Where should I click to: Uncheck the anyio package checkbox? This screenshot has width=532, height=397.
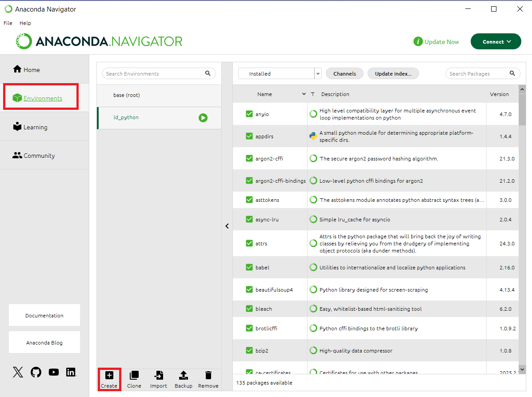pos(249,113)
